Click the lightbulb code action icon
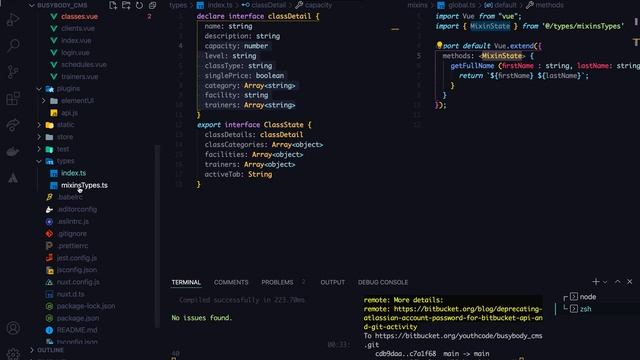Screen dimensions: 640x360 coord(439,45)
